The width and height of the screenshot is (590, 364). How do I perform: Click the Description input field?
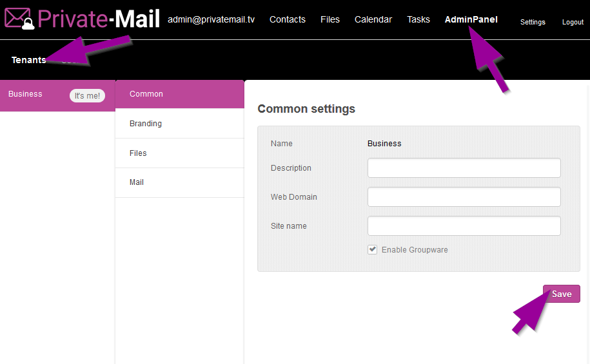click(464, 168)
